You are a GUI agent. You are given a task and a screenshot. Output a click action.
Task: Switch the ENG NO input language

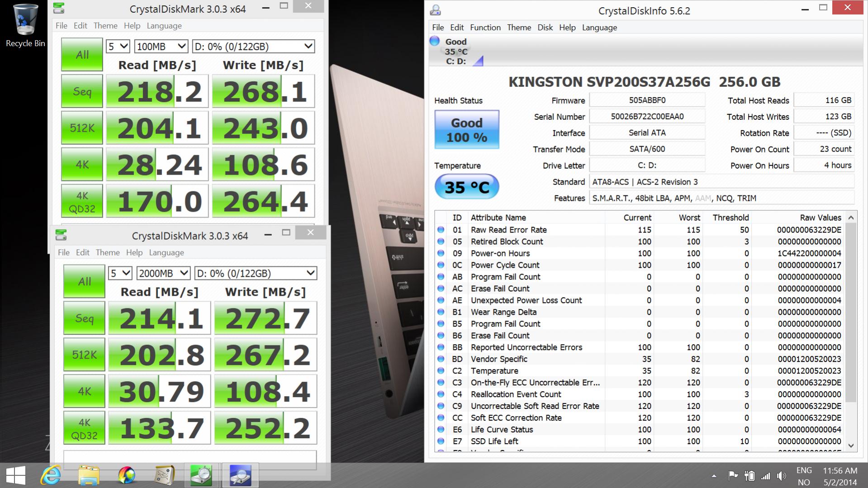click(x=804, y=476)
